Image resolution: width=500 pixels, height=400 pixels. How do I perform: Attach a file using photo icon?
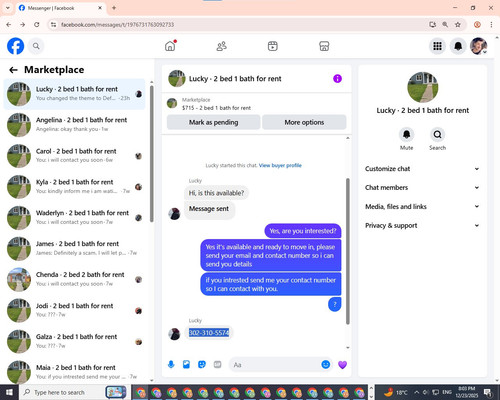[x=186, y=364]
